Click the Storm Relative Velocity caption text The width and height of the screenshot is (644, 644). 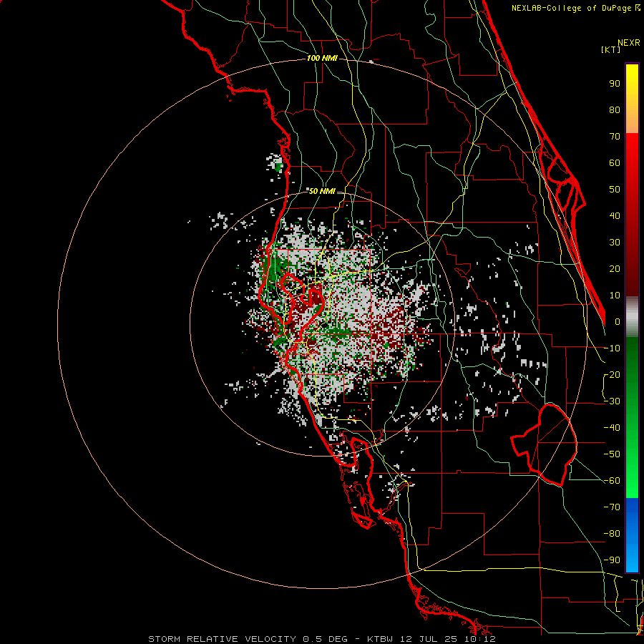click(x=322, y=639)
